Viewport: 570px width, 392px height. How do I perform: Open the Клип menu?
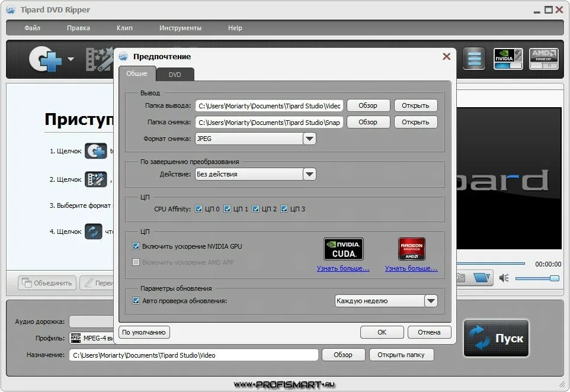[124, 28]
